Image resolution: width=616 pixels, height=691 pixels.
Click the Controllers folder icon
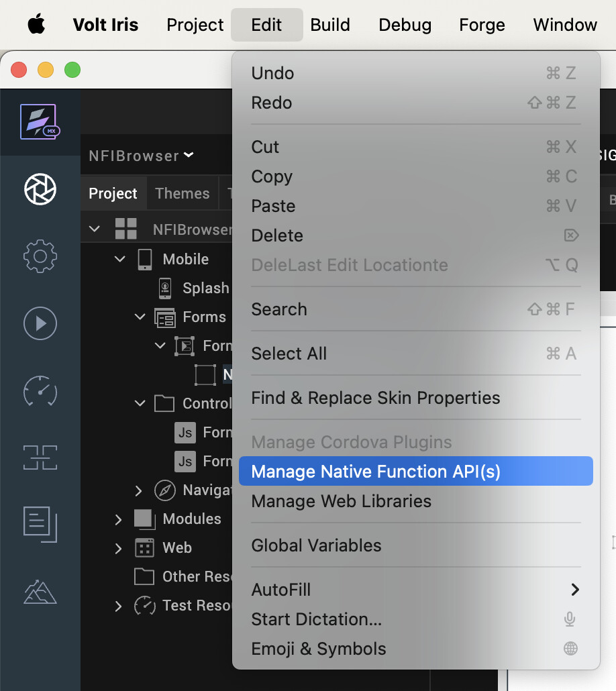point(164,403)
